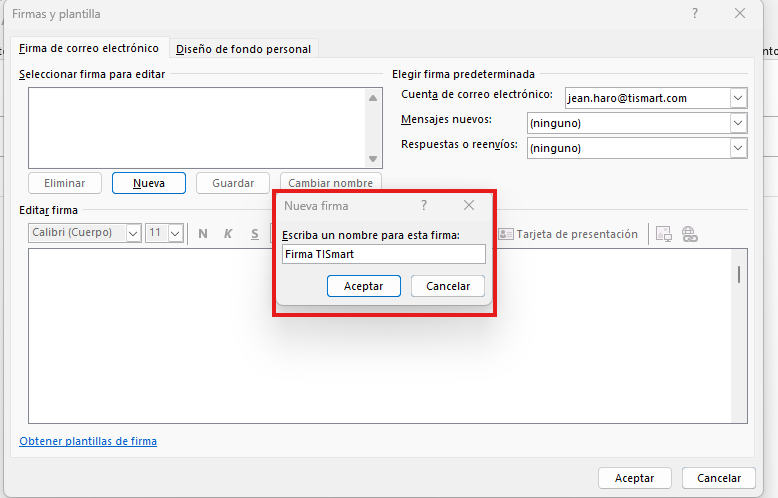
Task: Click the Eliminar signature button
Action: coord(65,183)
